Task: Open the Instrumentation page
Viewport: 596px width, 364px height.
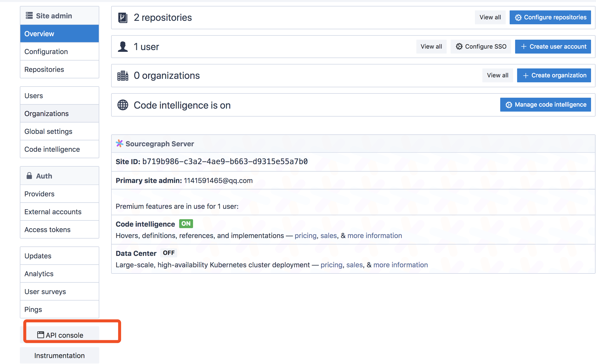Action: [x=60, y=355]
